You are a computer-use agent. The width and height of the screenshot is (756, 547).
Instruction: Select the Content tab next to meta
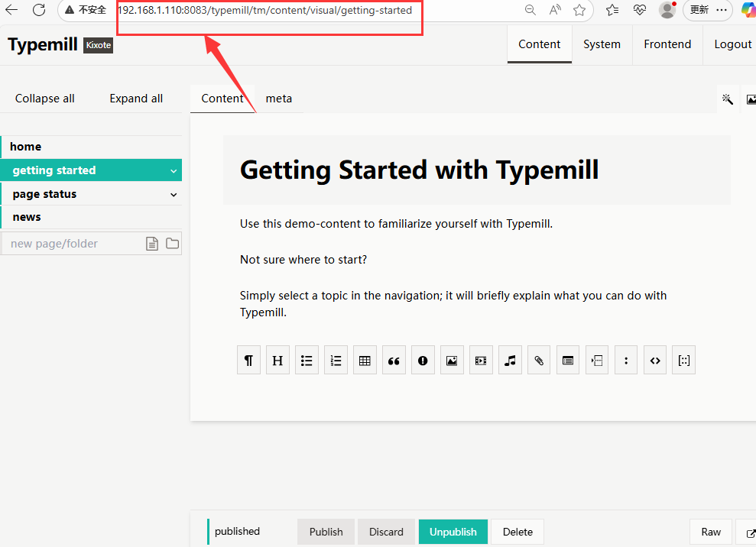click(222, 99)
